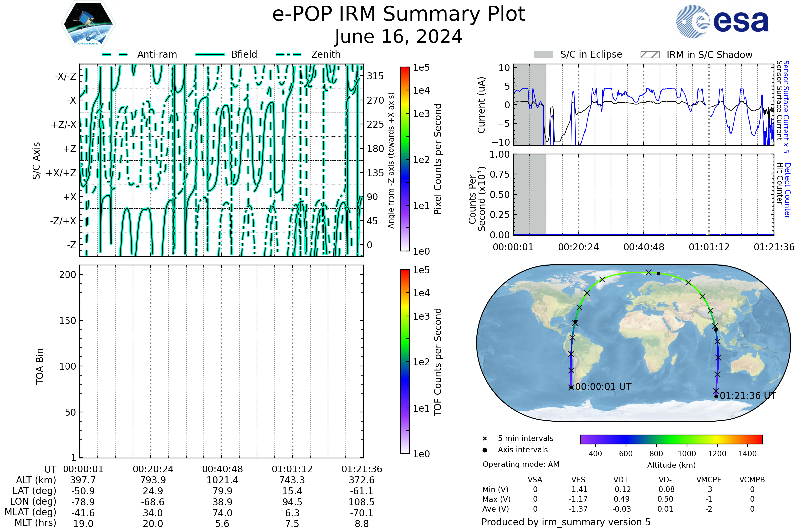This screenshot has width=798, height=532.
Task: Click the 01:21:36 UT orbit end label
Action: click(x=748, y=396)
